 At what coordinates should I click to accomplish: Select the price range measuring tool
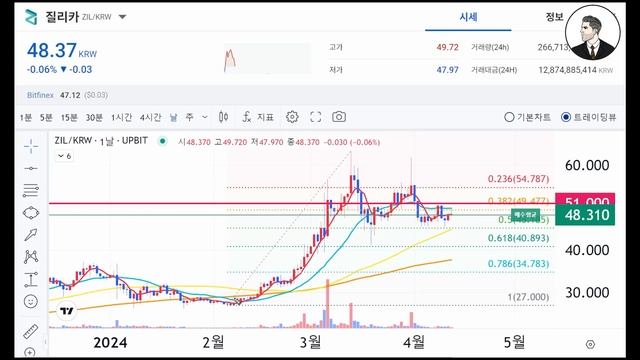pyautogui.click(x=31, y=279)
